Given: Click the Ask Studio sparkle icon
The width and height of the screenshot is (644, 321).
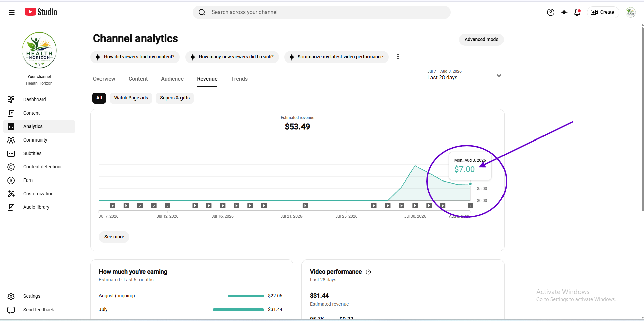Looking at the screenshot, I should tap(564, 12).
